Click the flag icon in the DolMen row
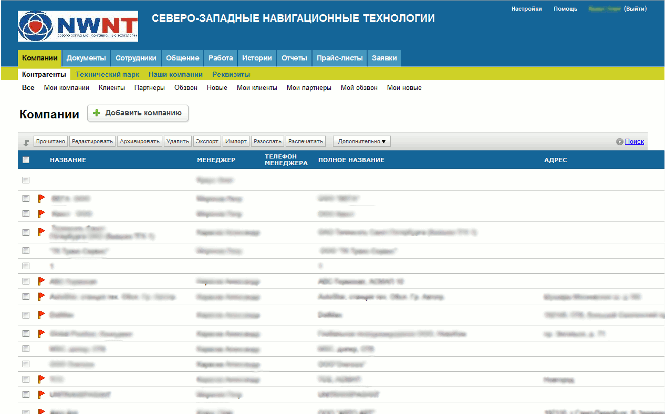The image size is (665, 414). coord(41,314)
